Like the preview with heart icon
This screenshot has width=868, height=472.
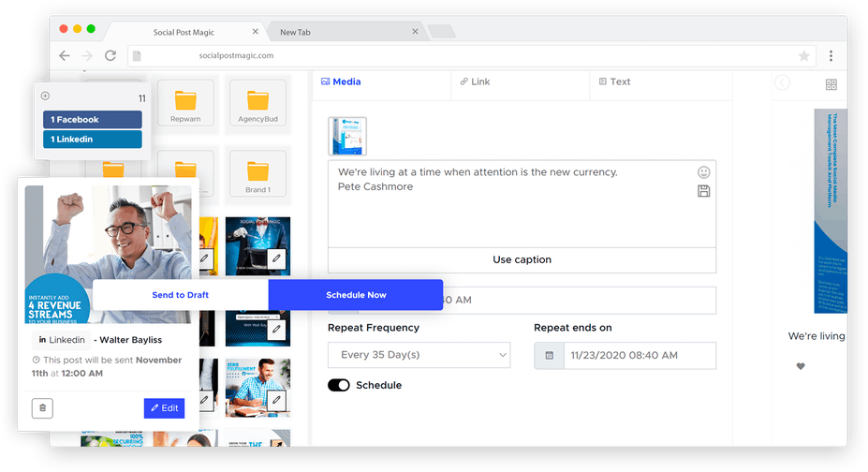[x=801, y=366]
